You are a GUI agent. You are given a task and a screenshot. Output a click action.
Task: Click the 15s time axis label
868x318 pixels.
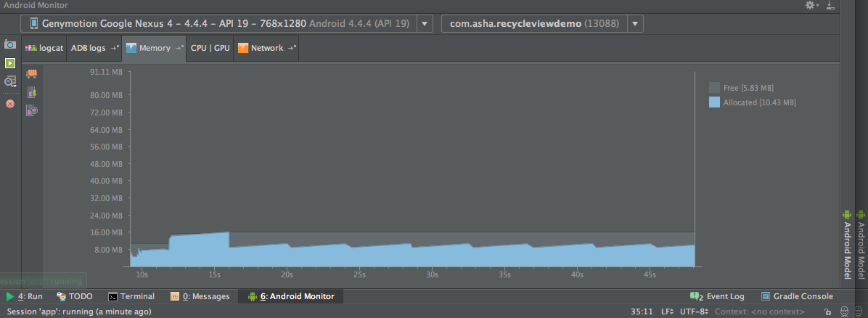pos(214,274)
